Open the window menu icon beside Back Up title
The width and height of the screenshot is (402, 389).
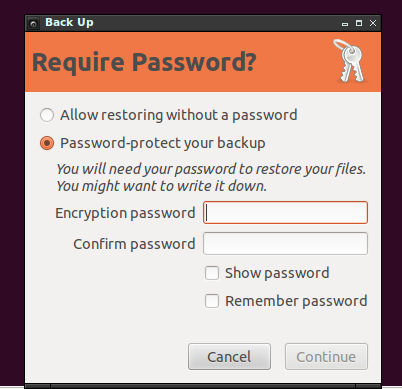coord(33,23)
